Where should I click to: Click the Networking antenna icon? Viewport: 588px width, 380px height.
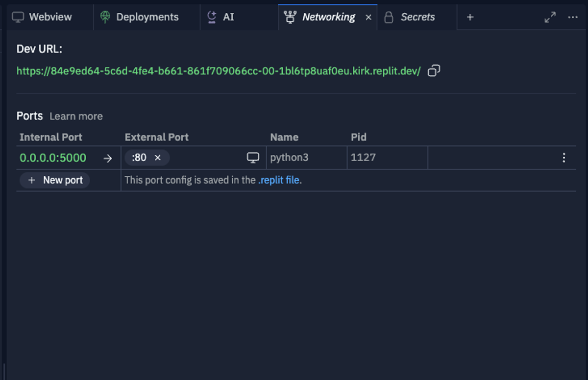click(x=292, y=17)
